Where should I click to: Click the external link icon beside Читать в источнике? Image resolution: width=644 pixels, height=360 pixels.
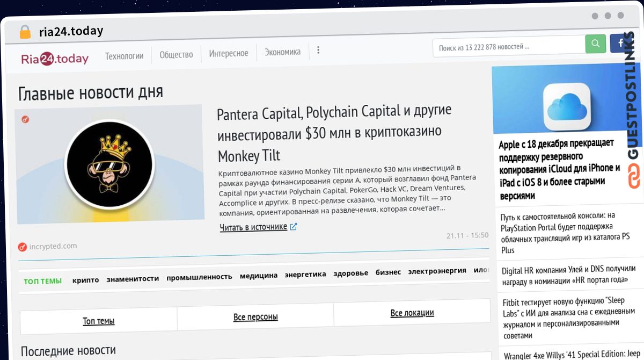[294, 227]
